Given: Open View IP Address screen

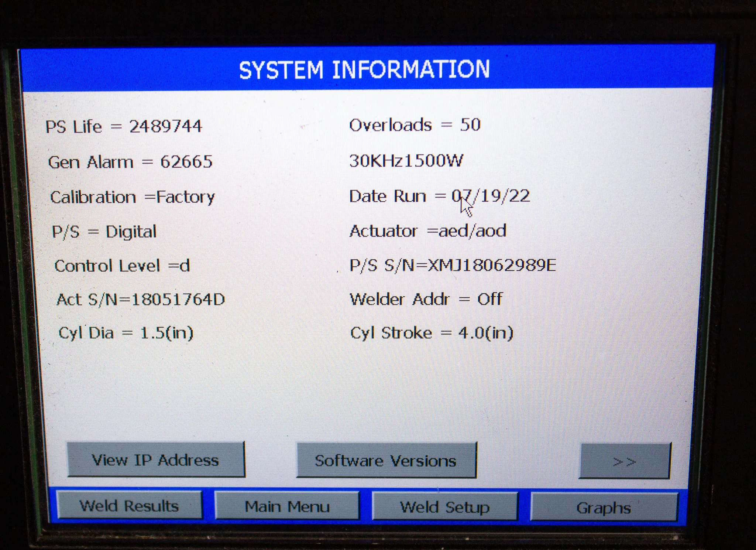Looking at the screenshot, I should [x=156, y=460].
